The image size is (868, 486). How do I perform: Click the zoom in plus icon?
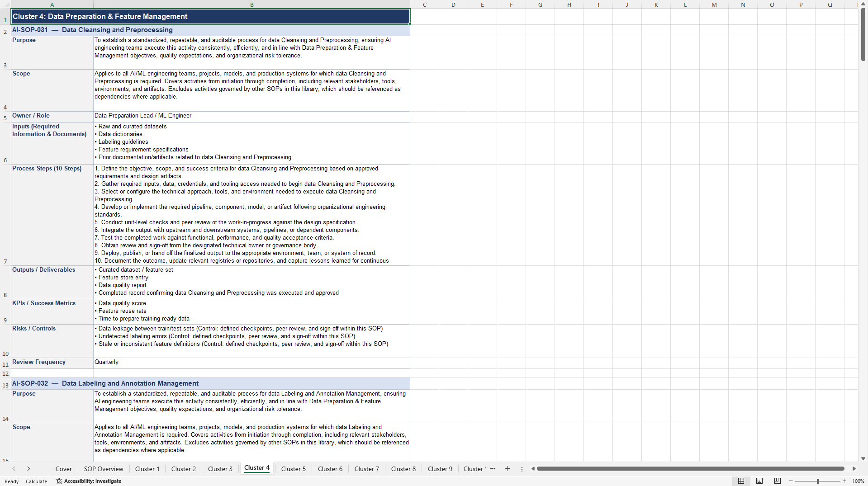[844, 481]
